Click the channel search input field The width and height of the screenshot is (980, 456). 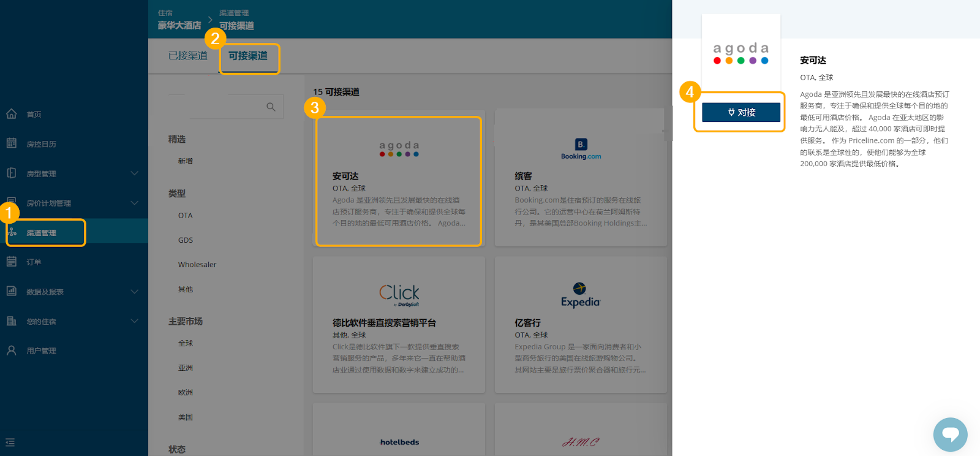[225, 107]
